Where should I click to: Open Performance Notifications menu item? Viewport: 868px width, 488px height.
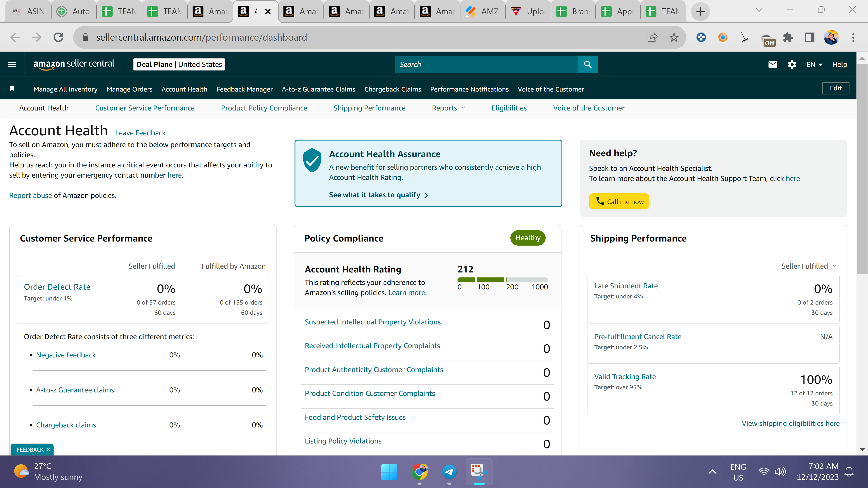coord(469,89)
